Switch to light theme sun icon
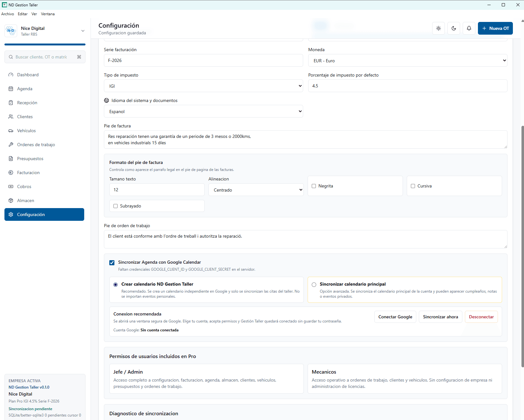 439,28
